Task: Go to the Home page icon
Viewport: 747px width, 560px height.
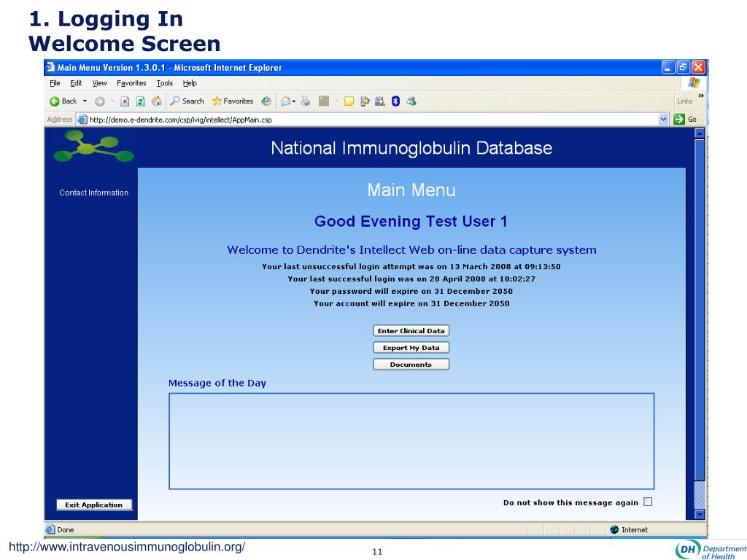Action: tap(156, 101)
